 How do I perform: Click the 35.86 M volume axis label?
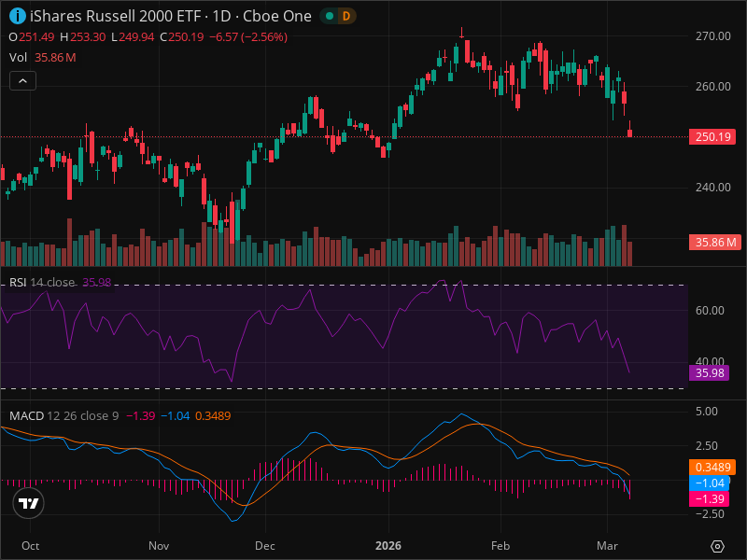tap(715, 243)
